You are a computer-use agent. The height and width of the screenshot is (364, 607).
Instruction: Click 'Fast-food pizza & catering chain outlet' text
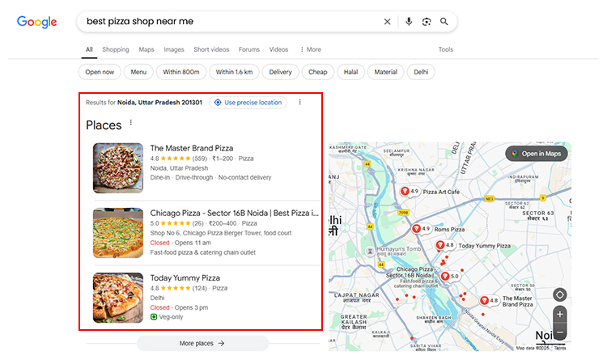pos(203,252)
